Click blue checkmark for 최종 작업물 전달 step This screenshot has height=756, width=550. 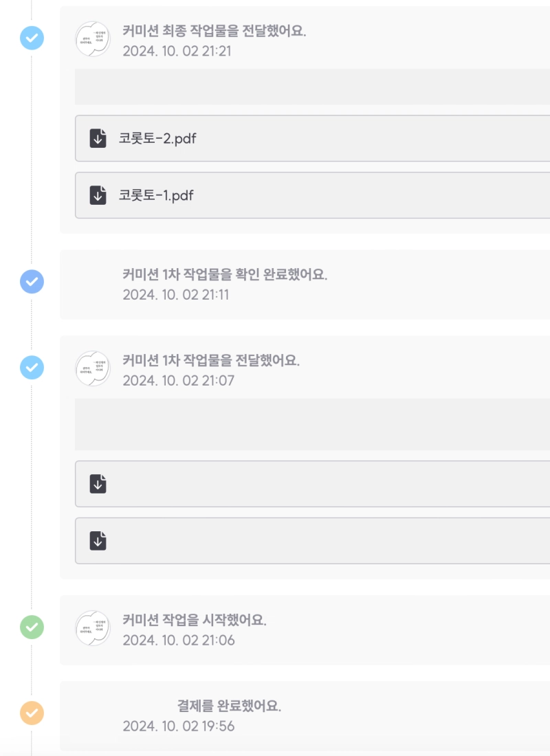click(x=32, y=38)
